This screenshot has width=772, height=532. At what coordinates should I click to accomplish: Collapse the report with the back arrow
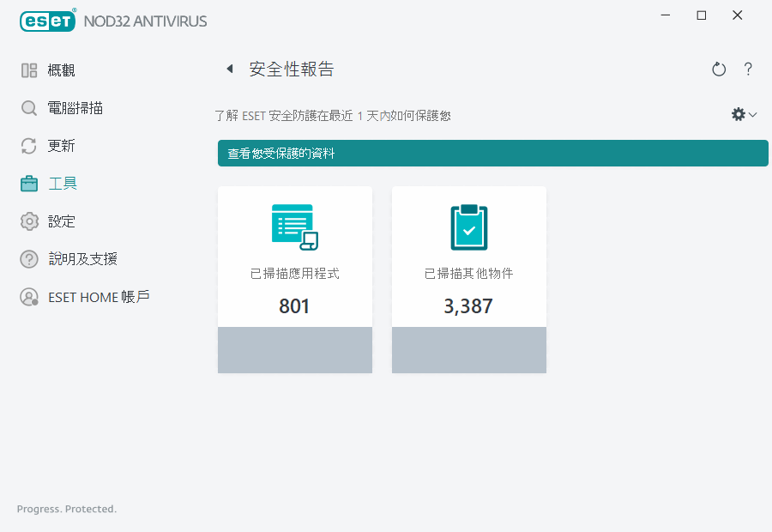point(229,69)
